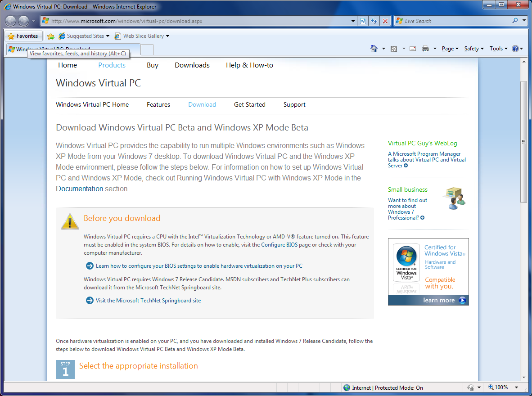532x396 pixels.
Task: Click the browser Forward arrow button
Action: pyautogui.click(x=23, y=21)
